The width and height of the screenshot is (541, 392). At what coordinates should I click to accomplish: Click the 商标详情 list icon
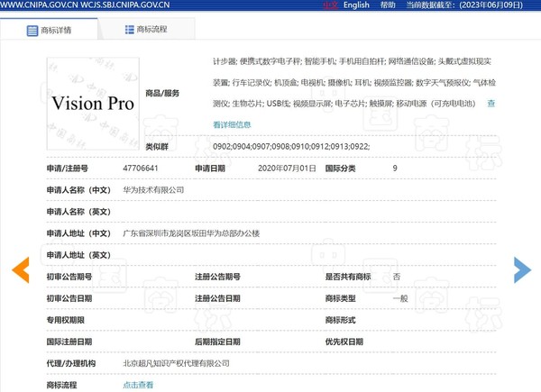click(x=32, y=31)
